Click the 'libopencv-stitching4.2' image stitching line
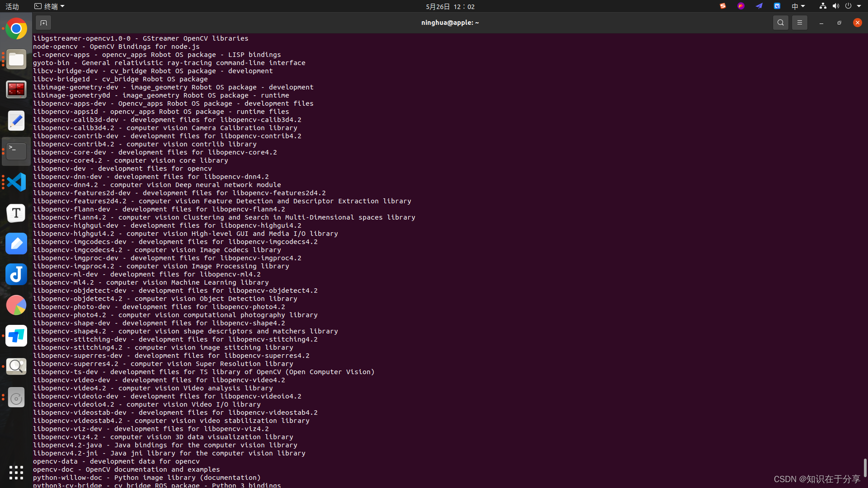 (x=163, y=347)
